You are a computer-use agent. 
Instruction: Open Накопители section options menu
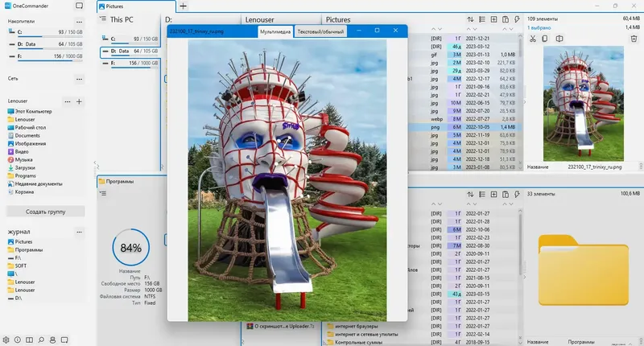[x=79, y=22]
